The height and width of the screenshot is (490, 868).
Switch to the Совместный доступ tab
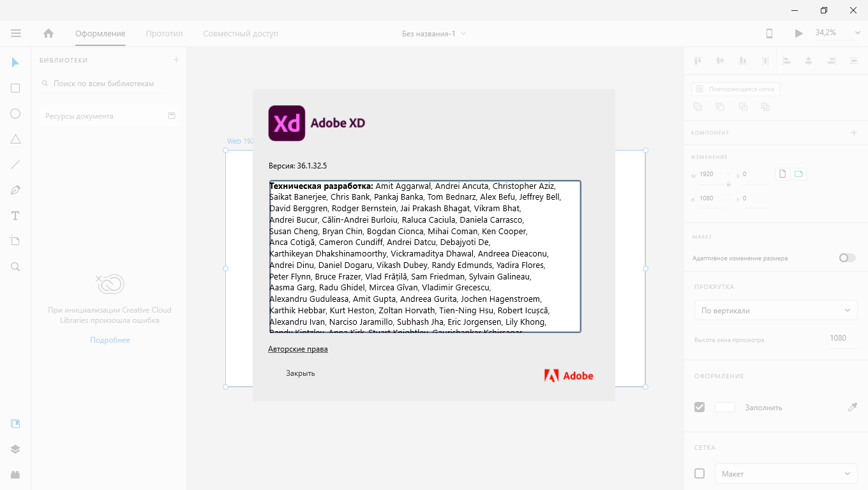(x=241, y=33)
